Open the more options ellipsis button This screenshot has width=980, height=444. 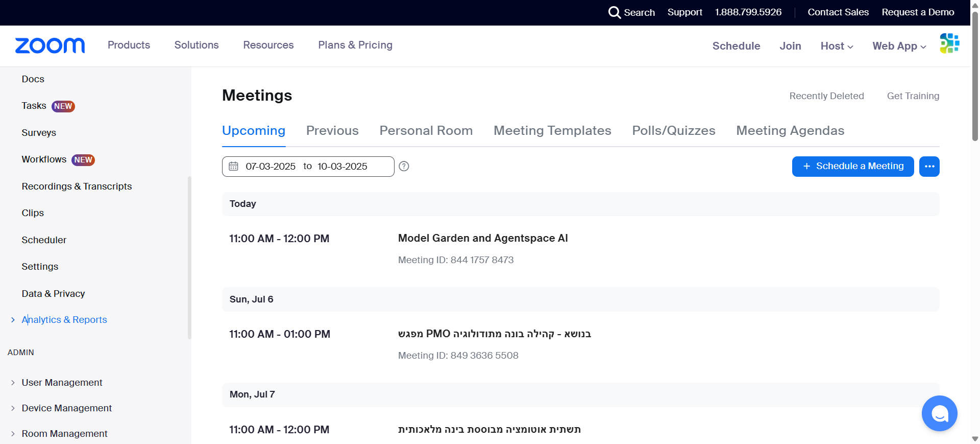[929, 167]
